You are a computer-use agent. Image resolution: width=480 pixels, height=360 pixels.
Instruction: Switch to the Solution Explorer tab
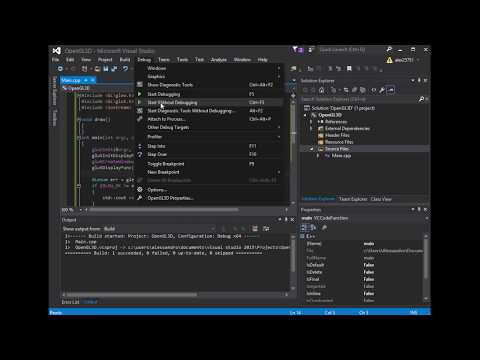coord(318,199)
